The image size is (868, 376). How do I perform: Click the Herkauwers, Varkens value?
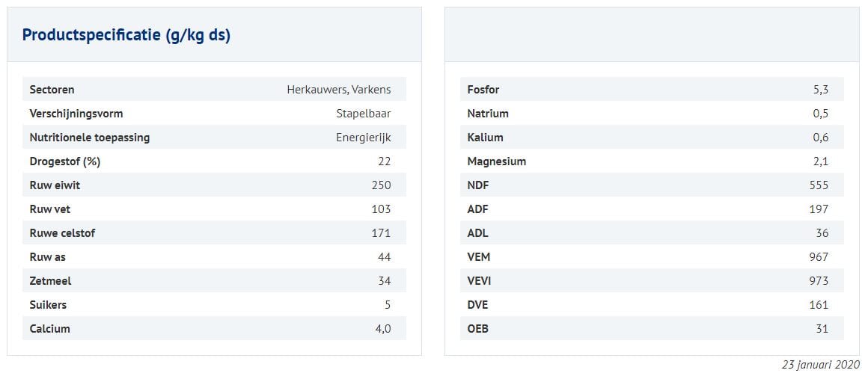pos(338,90)
